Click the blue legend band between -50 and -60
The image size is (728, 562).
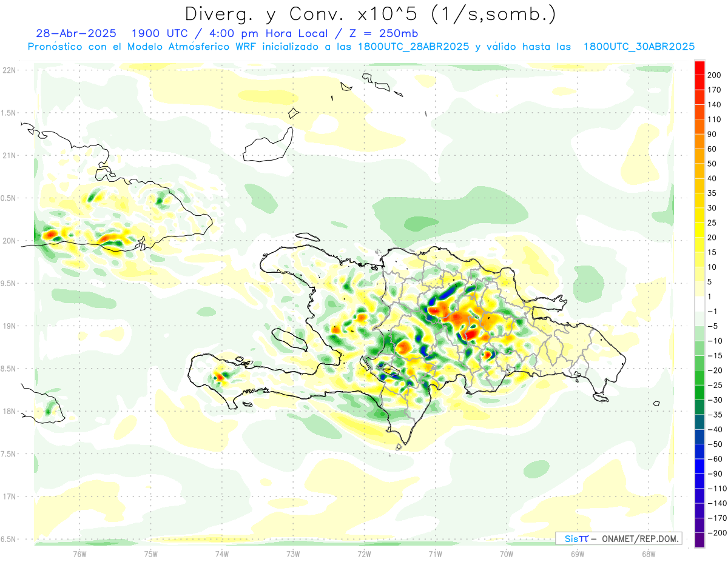(x=699, y=452)
